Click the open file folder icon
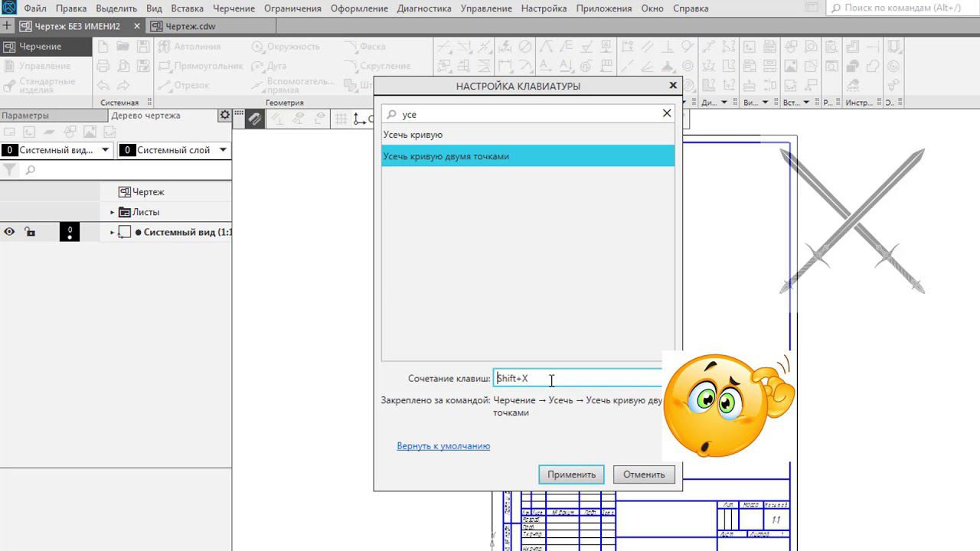 pyautogui.click(x=122, y=47)
